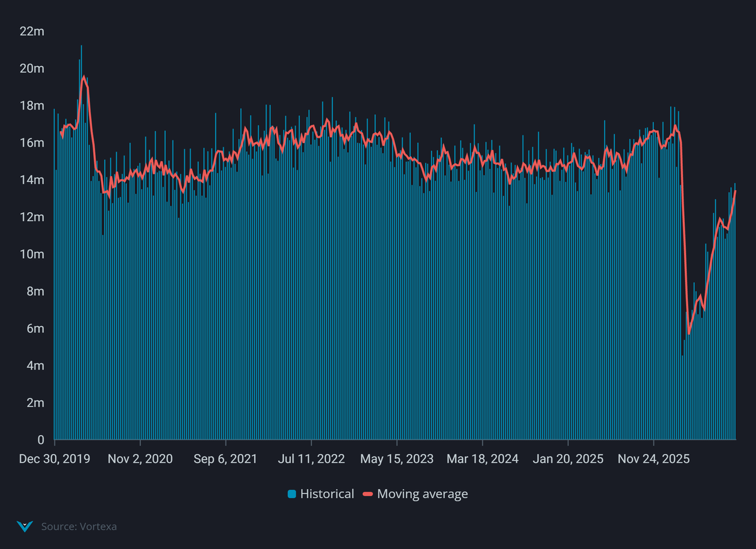This screenshot has width=756, height=549.
Task: Click the '14m' y-axis label
Action: click(x=32, y=180)
